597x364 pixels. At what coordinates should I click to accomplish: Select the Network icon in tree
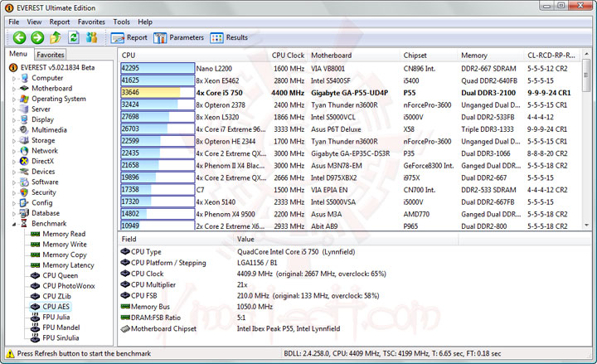[x=25, y=151]
